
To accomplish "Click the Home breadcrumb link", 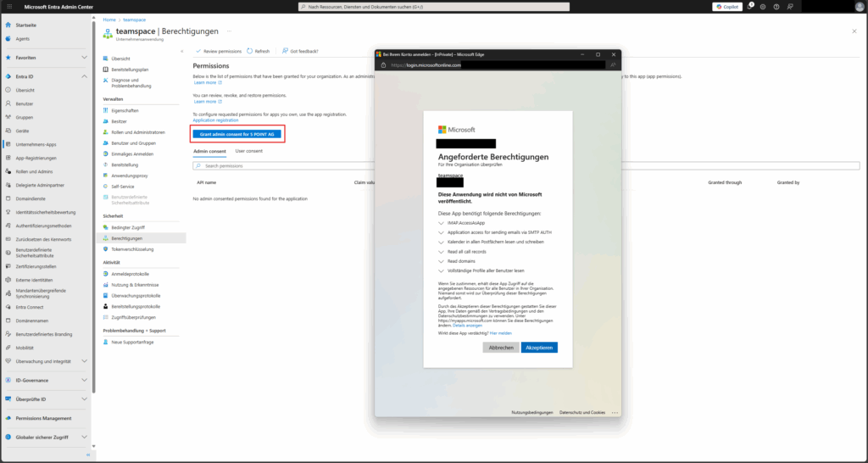I will coord(109,20).
